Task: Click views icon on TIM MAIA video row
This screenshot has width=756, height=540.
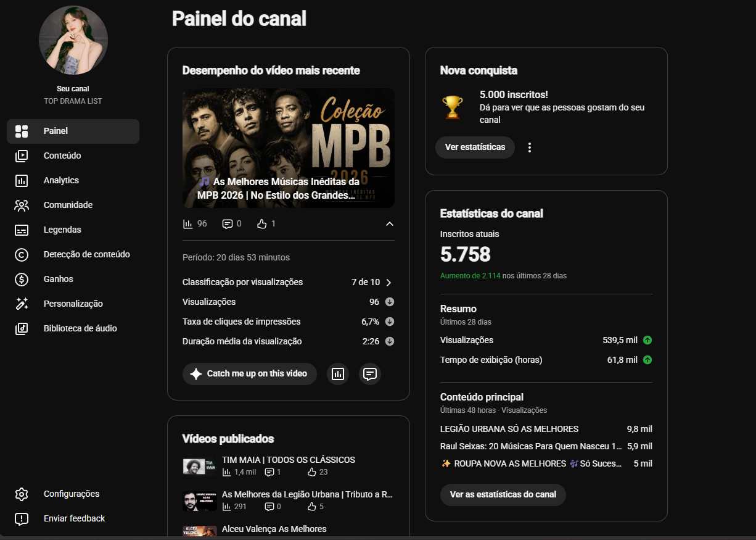Action: point(226,472)
